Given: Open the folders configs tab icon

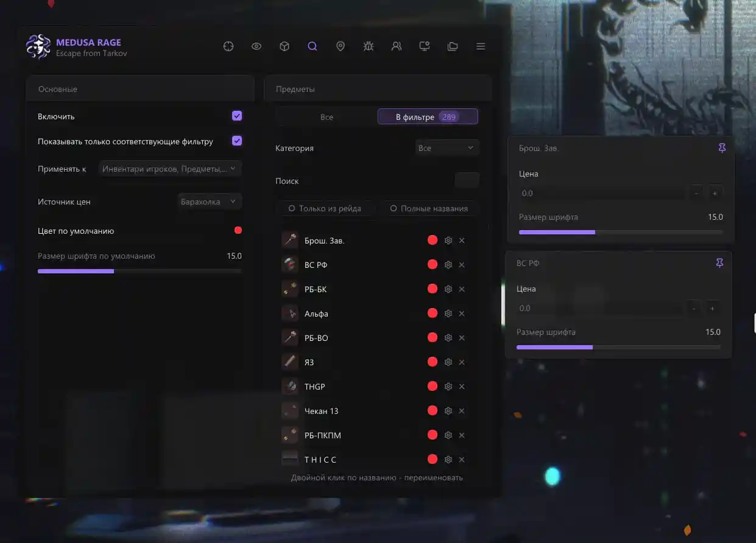Looking at the screenshot, I should (453, 46).
